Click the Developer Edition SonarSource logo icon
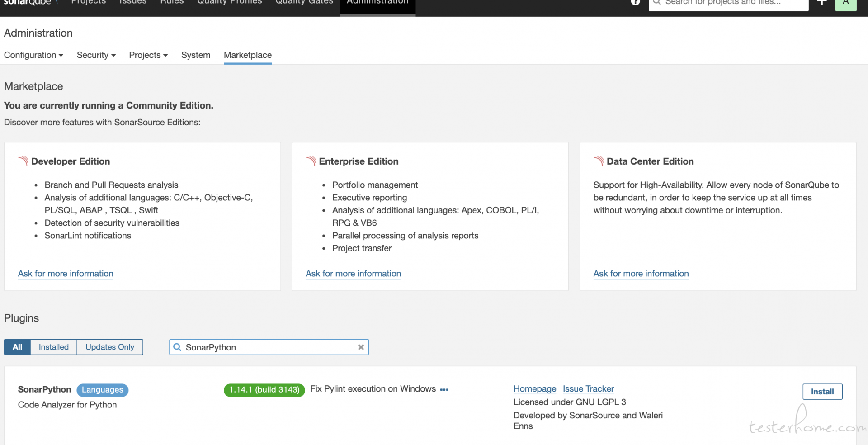 23,161
